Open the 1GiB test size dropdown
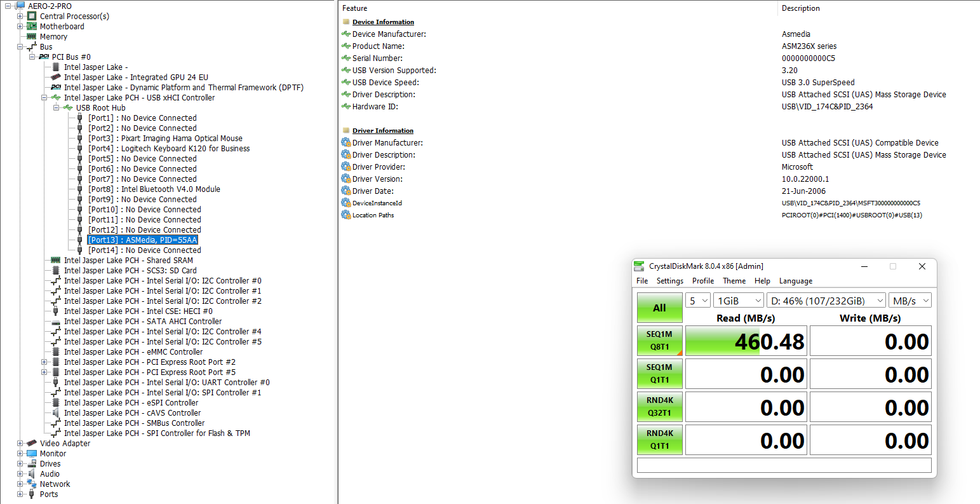 point(739,301)
